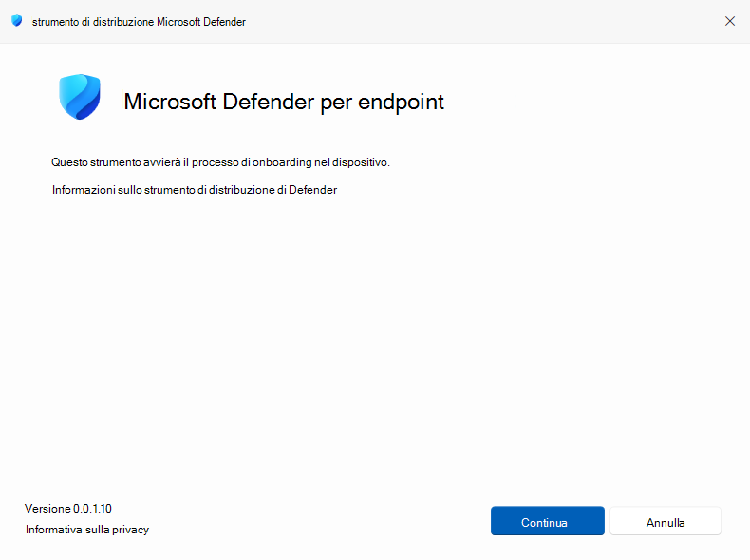
Task: Click the small Defender shield title bar icon
Action: [x=17, y=21]
